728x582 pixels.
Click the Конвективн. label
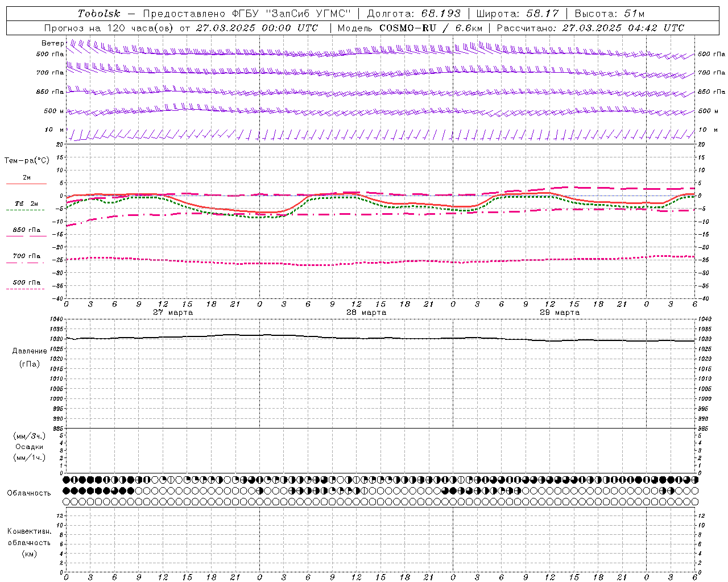coord(29,531)
